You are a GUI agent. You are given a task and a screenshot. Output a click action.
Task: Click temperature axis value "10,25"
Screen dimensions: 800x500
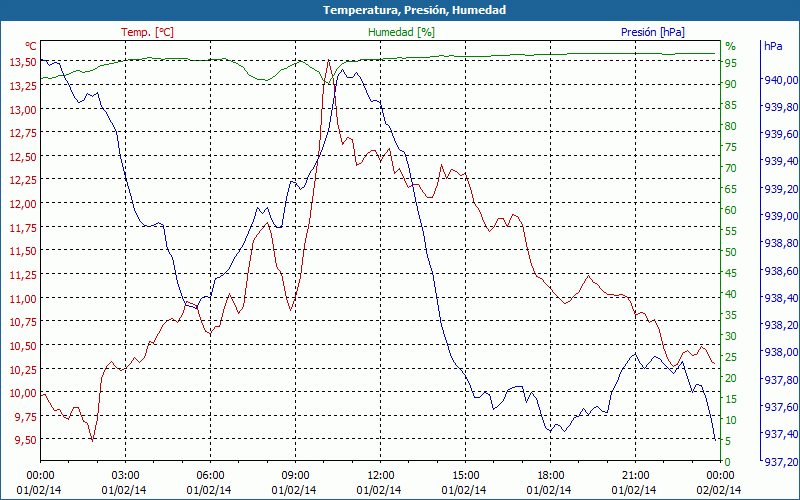coord(23,369)
